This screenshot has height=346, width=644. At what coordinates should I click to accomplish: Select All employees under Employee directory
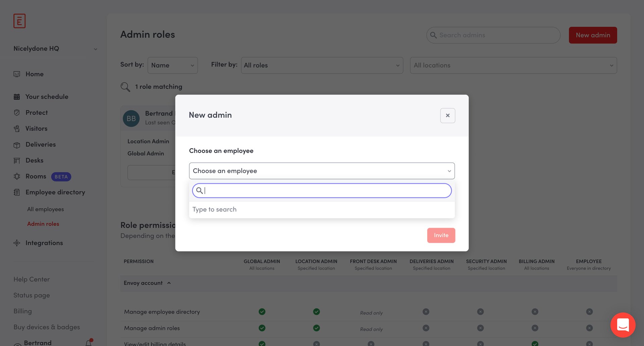point(45,209)
